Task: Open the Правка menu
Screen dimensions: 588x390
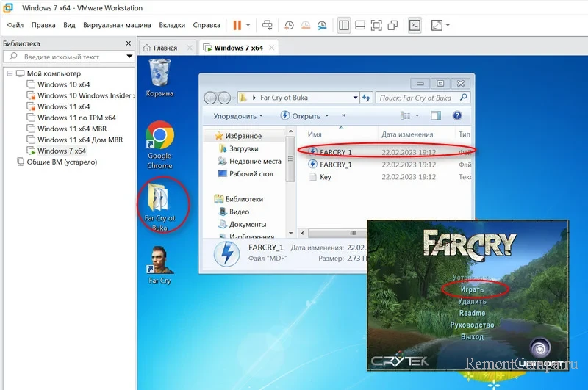Action: [x=43, y=25]
